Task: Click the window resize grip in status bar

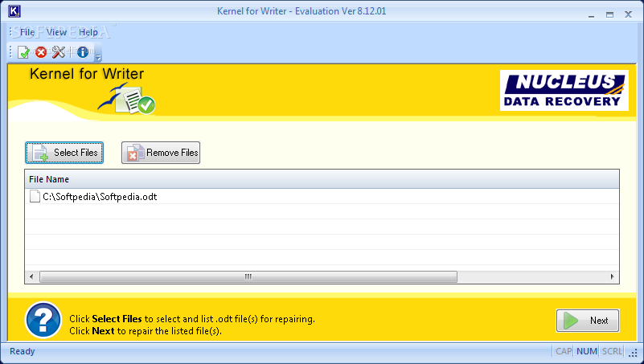Action: [x=634, y=354]
